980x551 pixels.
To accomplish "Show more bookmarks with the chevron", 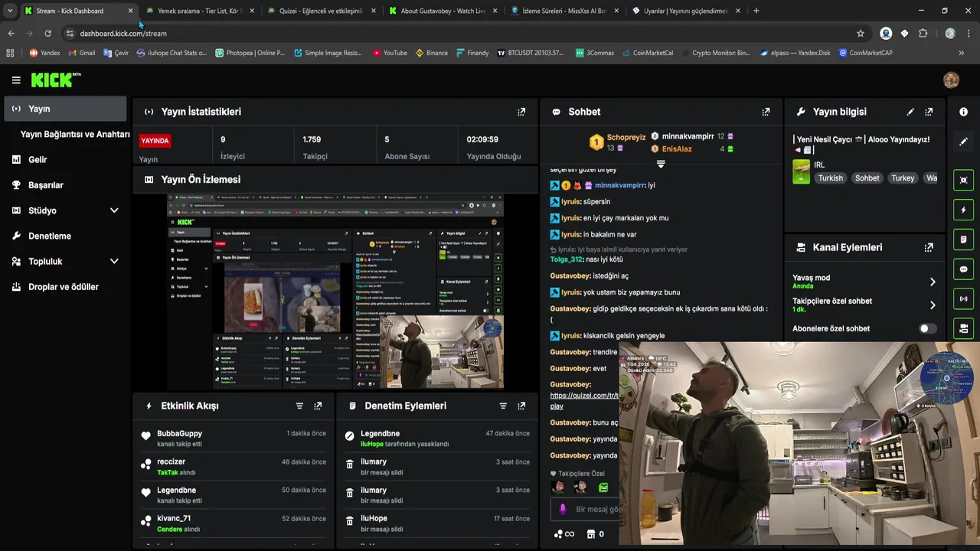I will [x=961, y=53].
